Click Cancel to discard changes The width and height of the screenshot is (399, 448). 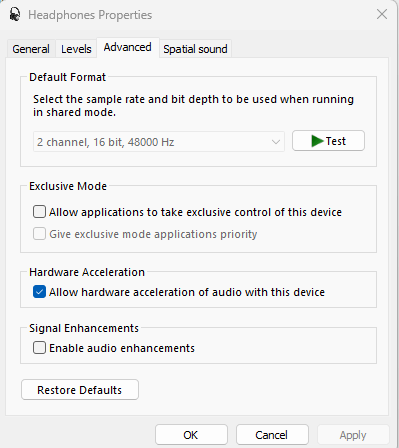click(x=272, y=435)
